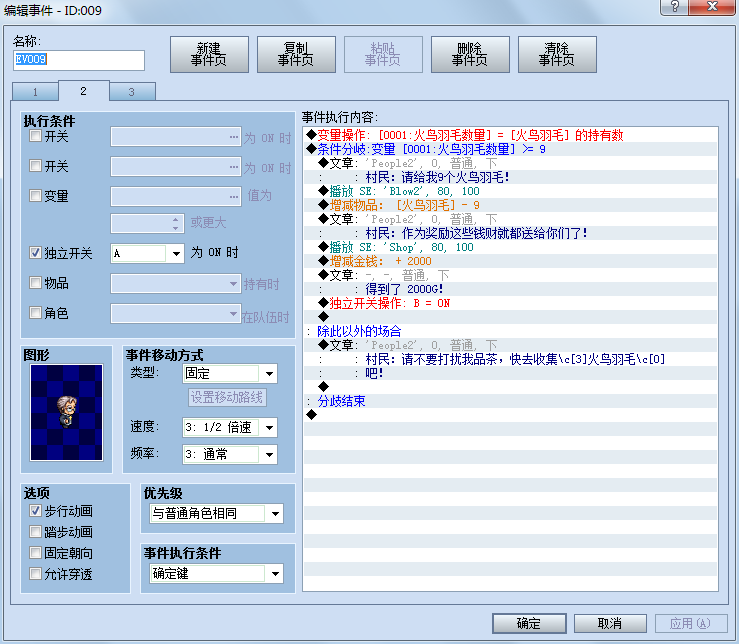Switch to event page tab 1

35,92
